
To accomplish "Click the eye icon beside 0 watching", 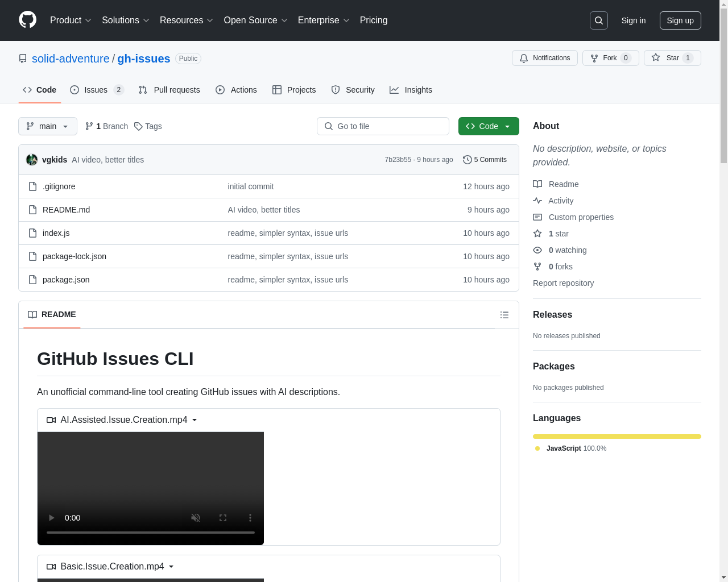I will [x=537, y=250].
